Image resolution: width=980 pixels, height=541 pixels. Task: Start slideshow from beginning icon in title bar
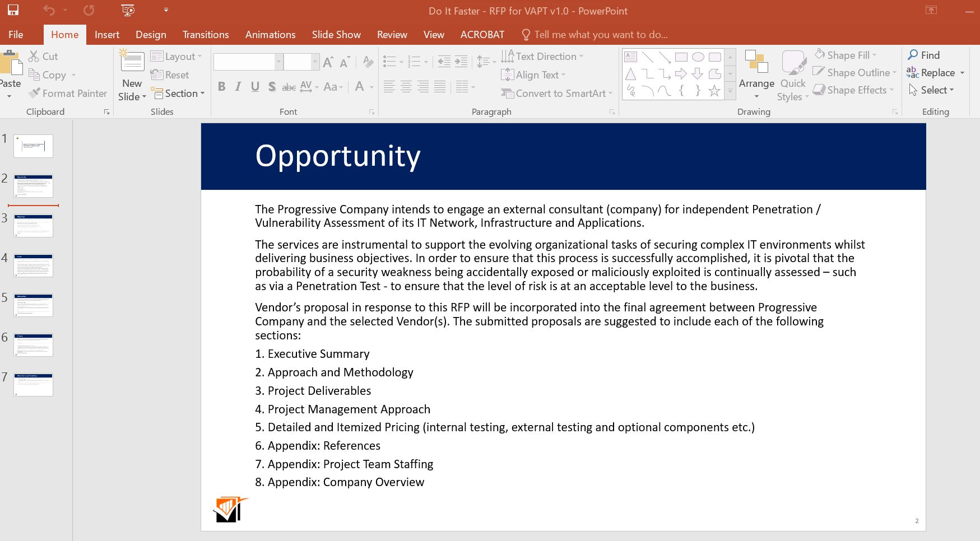(x=128, y=10)
